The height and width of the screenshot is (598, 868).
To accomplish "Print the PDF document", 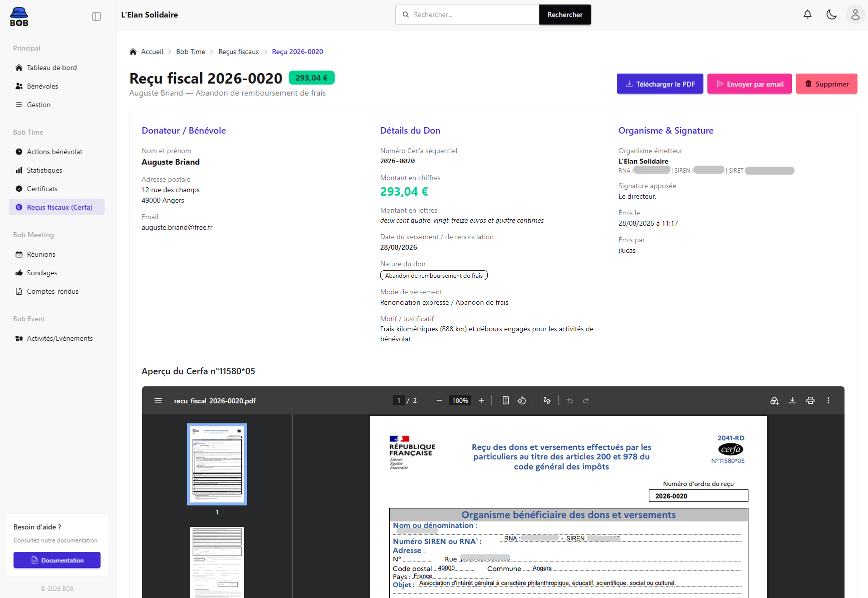I will [810, 400].
